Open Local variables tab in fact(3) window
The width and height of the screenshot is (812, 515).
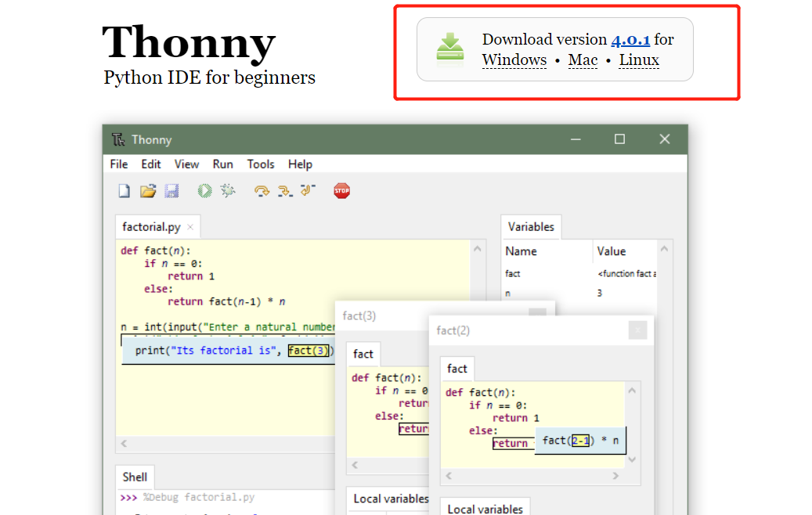click(x=391, y=499)
